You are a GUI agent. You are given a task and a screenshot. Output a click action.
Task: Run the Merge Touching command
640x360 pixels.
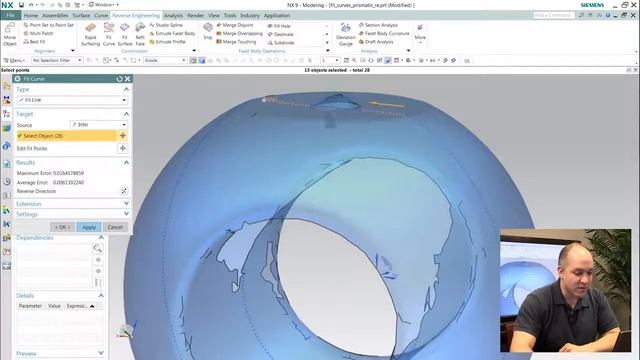pyautogui.click(x=236, y=42)
